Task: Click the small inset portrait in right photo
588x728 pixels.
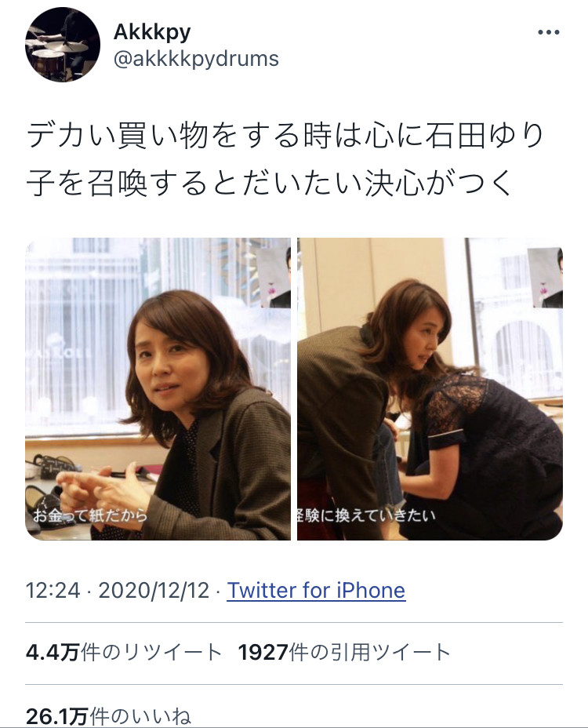Action: point(545,277)
